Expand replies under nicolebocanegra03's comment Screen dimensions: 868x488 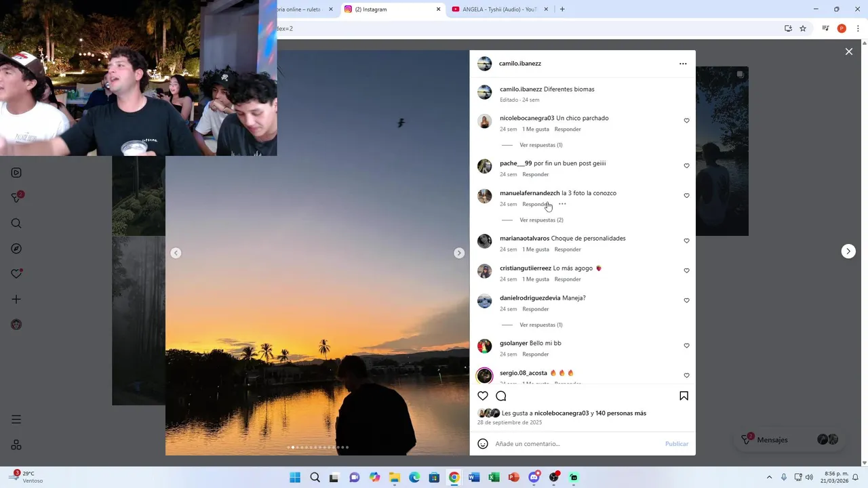[x=540, y=145]
